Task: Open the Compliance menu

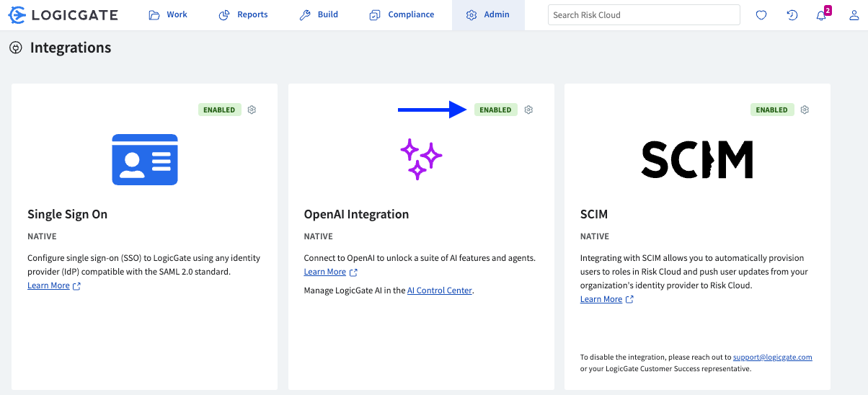Action: 401,14
